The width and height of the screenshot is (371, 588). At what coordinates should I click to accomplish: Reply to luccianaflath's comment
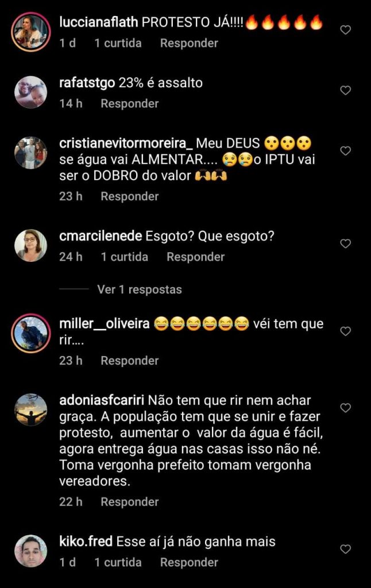point(189,43)
